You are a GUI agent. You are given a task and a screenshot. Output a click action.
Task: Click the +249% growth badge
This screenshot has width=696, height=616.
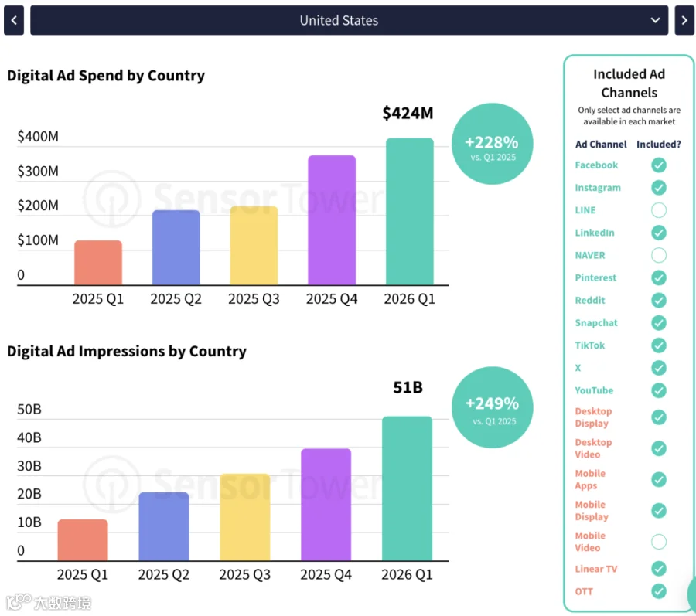[x=493, y=407]
